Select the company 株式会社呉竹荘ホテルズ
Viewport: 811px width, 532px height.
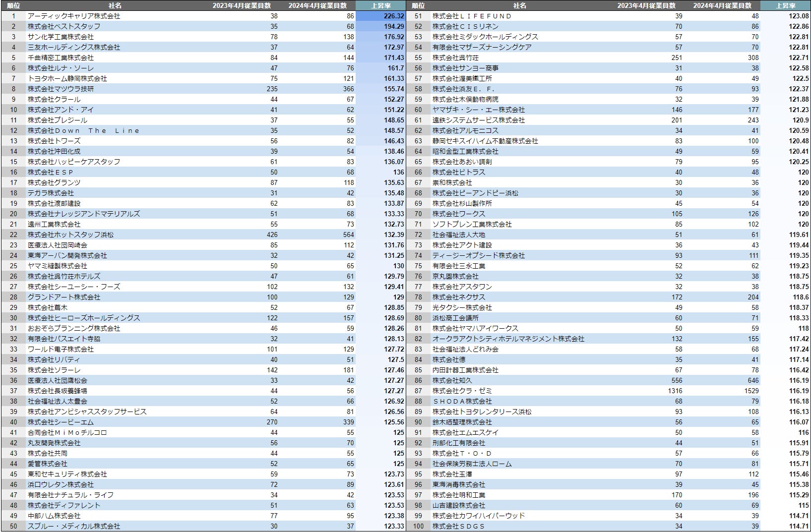(64, 276)
